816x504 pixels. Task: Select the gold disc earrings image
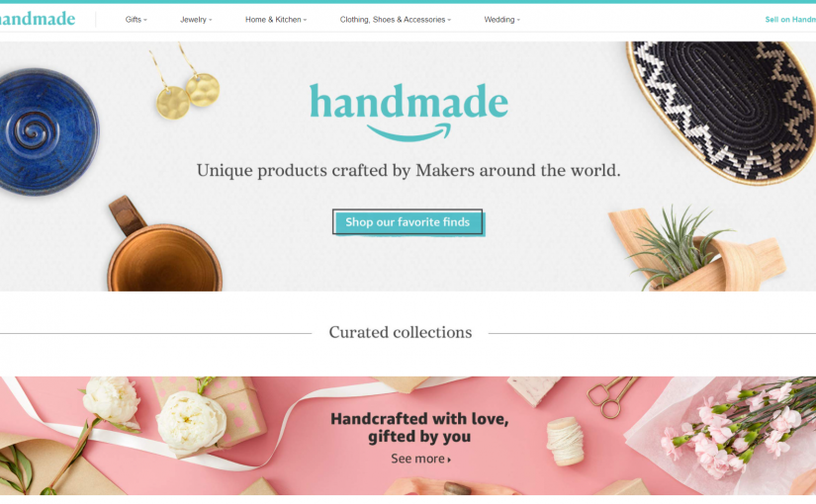185,83
